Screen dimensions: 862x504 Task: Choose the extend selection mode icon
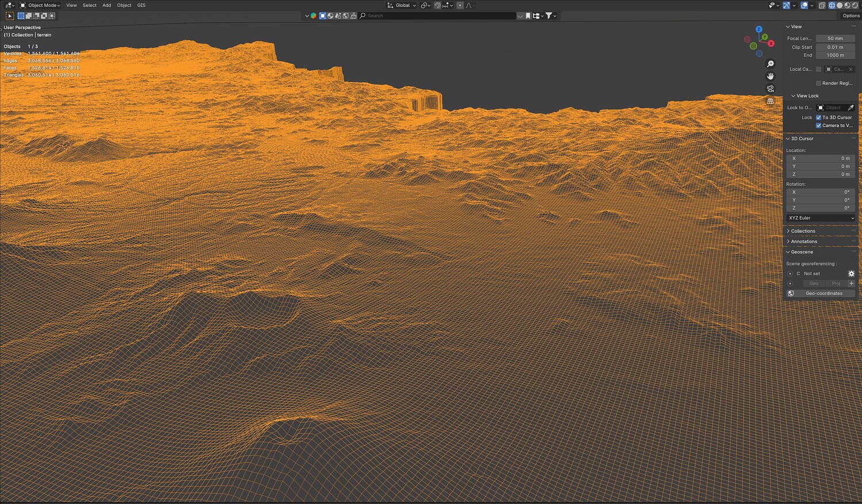tap(29, 16)
